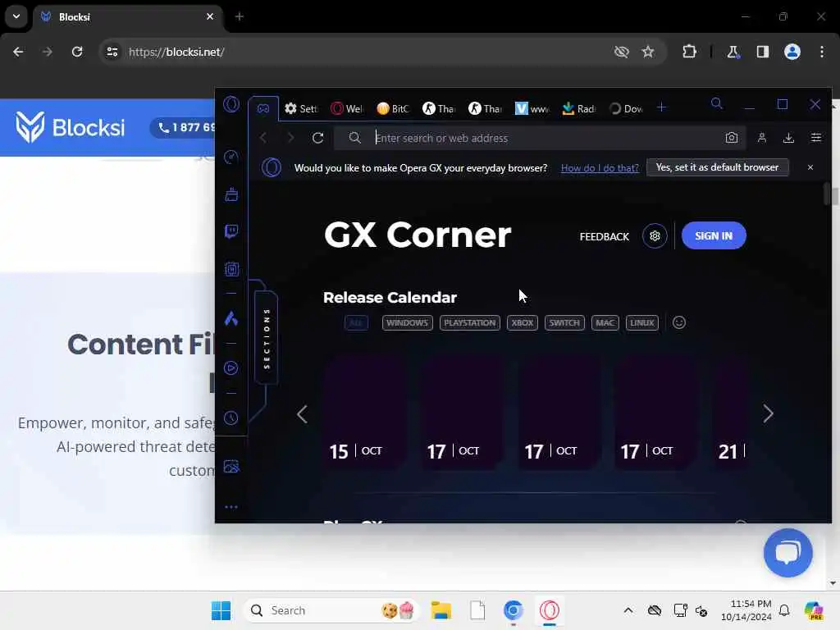Switch to the Welcome tab in Opera
840x630 pixels.
(347, 108)
